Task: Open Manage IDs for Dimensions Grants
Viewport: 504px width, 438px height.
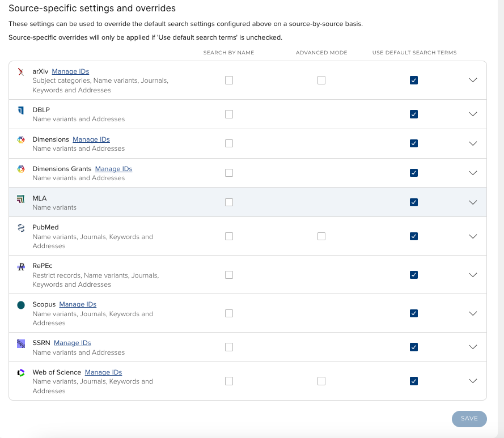Action: [x=113, y=169]
